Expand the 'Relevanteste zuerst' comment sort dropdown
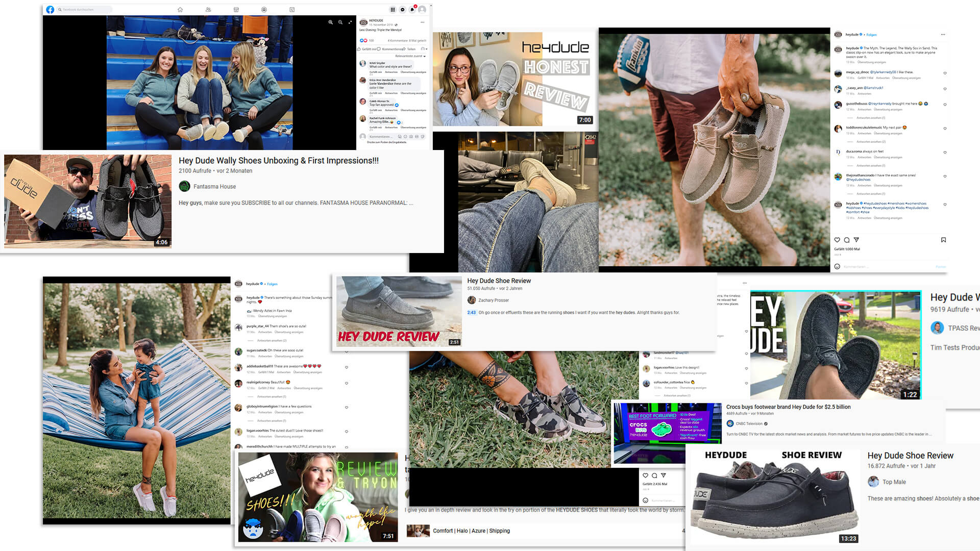980x551 pixels. [410, 56]
